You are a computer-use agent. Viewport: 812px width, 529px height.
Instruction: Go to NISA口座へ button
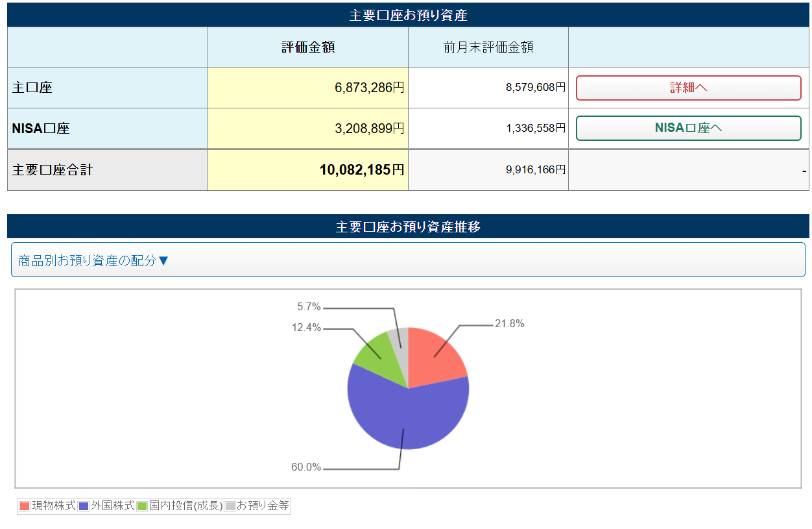coord(688,128)
